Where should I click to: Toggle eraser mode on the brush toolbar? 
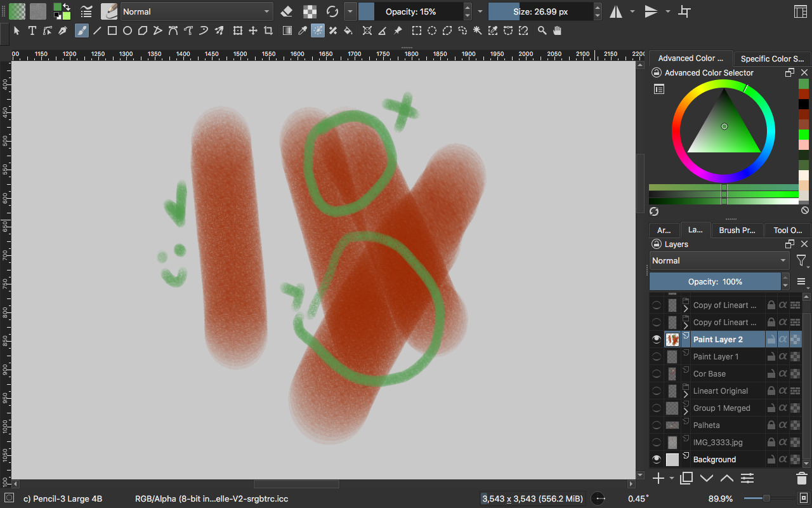click(287, 11)
